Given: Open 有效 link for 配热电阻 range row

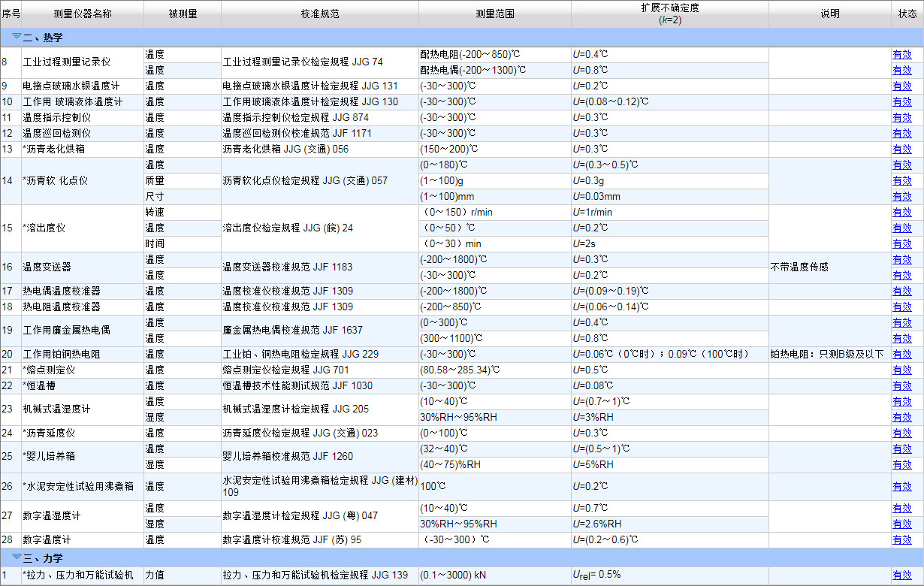Looking at the screenshot, I should (901, 54).
